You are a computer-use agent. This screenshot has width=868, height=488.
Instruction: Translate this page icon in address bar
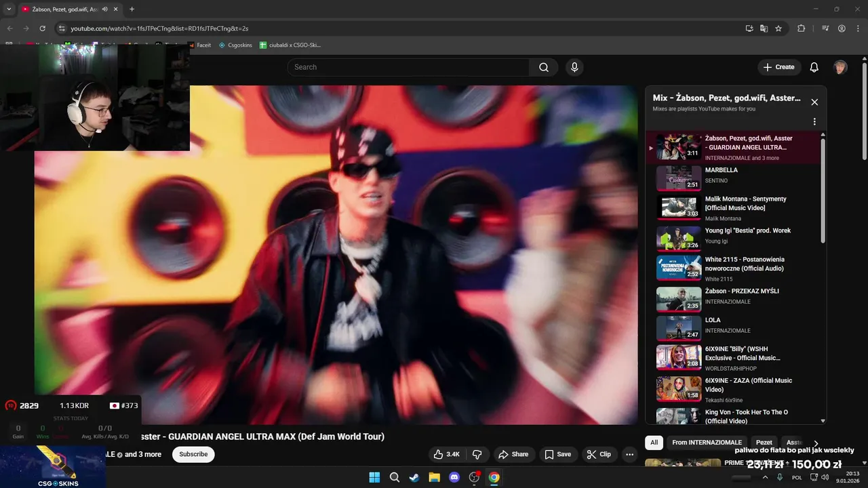point(764,28)
